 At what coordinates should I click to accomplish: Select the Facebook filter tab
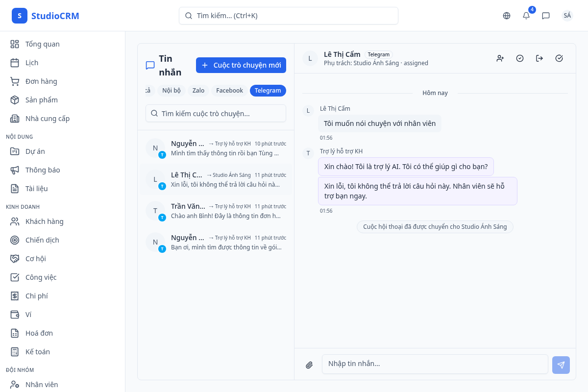(x=229, y=91)
